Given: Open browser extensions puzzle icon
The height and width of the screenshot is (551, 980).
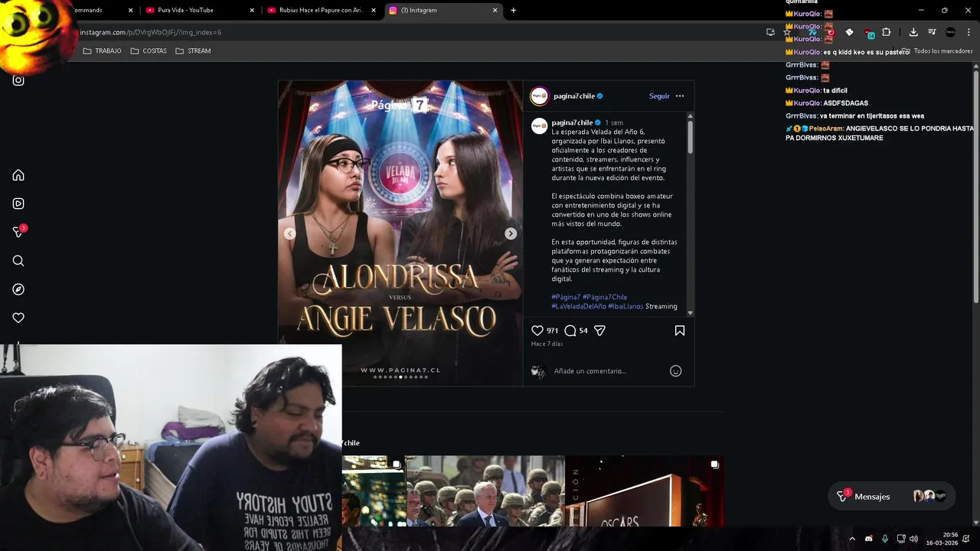Looking at the screenshot, I should [886, 32].
